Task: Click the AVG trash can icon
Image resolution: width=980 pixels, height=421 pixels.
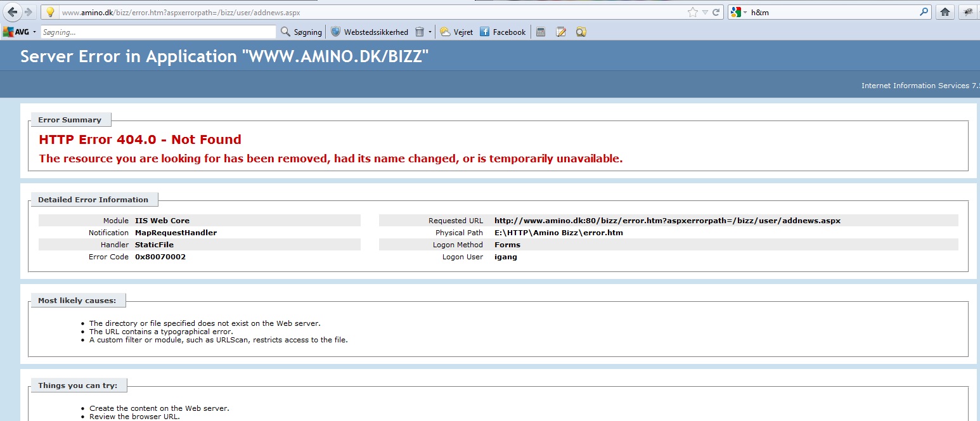Action: pos(420,32)
